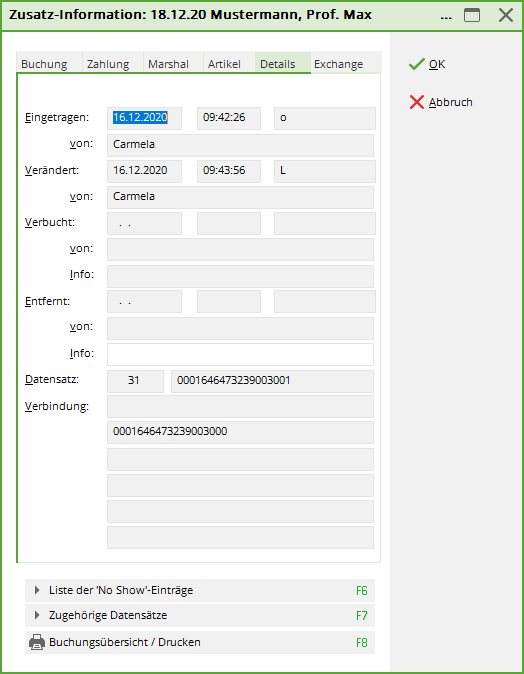Screen dimensions: 524x674
Task: Click the three-dots menu in title bar
Action: [446, 17]
